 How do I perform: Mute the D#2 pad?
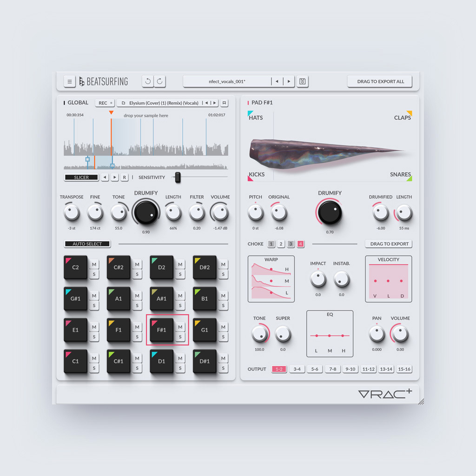[223, 264]
